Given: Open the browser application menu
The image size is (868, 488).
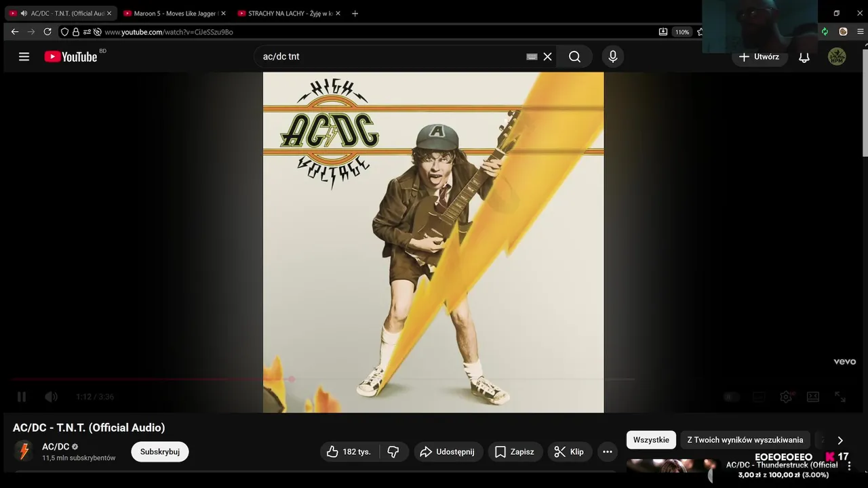Looking at the screenshot, I should pos(861,32).
